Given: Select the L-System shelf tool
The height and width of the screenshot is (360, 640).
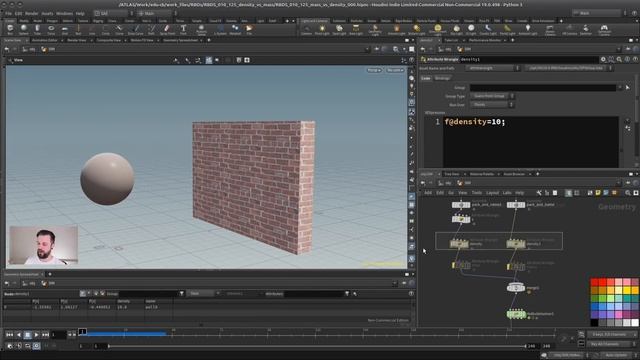Looking at the screenshot, I should [220, 29].
